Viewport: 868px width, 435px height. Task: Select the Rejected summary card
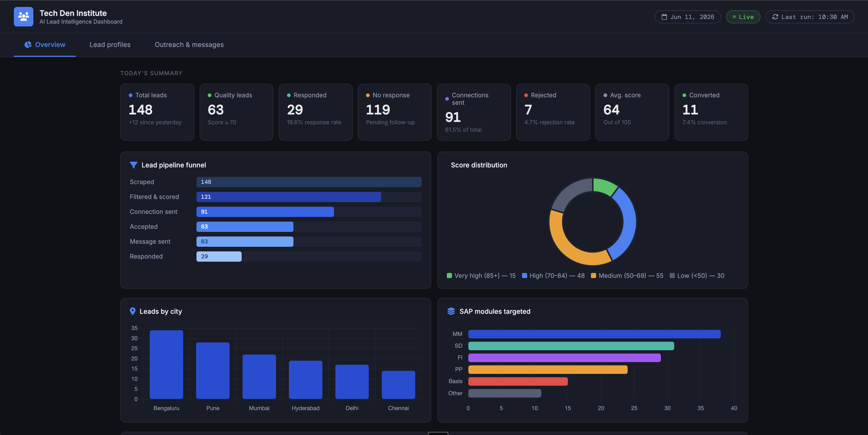click(553, 112)
